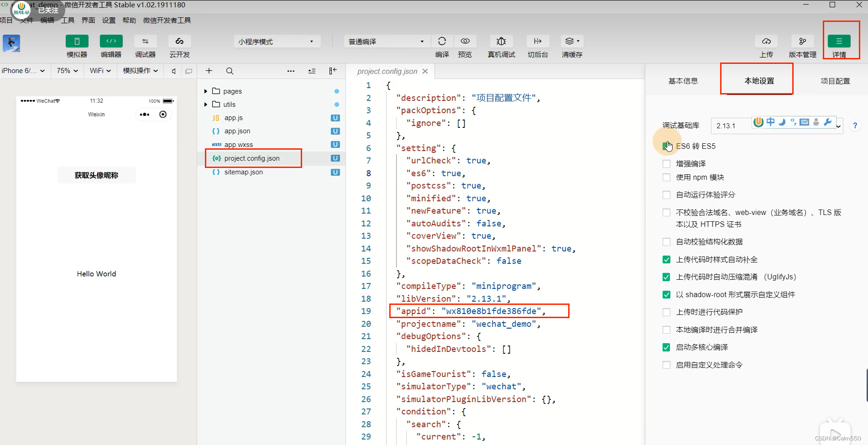Toggle the debugger (调试器) panel button
Viewport: 868px width, 445px height.
tap(145, 41)
